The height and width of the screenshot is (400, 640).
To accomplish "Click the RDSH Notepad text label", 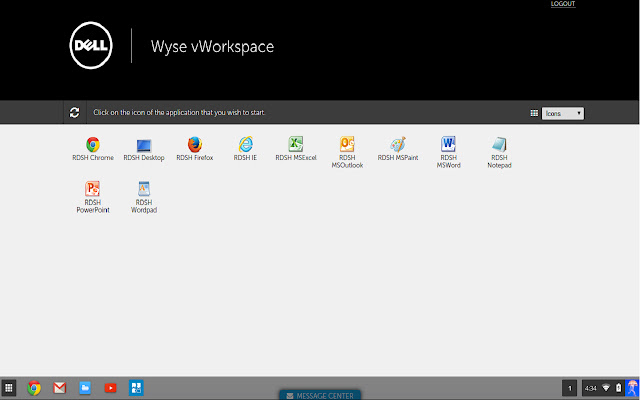I will [x=499, y=161].
